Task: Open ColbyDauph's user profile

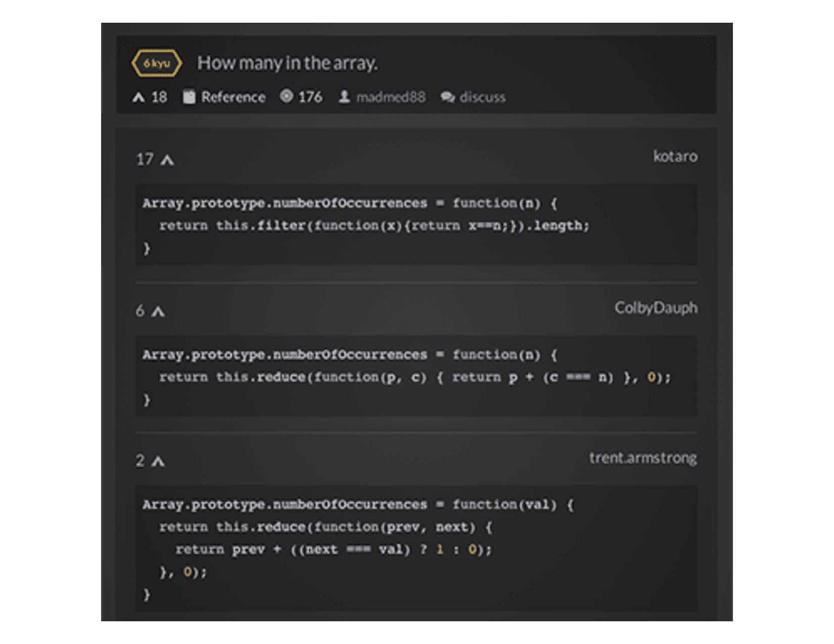Action: (656, 308)
